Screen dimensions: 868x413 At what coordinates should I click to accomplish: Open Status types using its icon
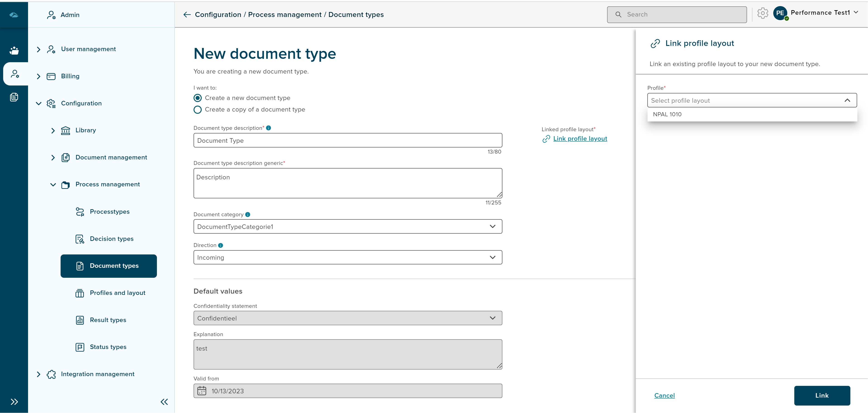[x=80, y=347]
